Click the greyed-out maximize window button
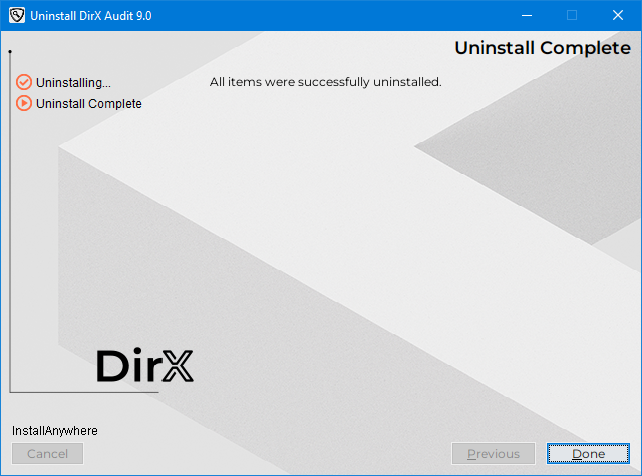The height and width of the screenshot is (476, 642). click(572, 16)
